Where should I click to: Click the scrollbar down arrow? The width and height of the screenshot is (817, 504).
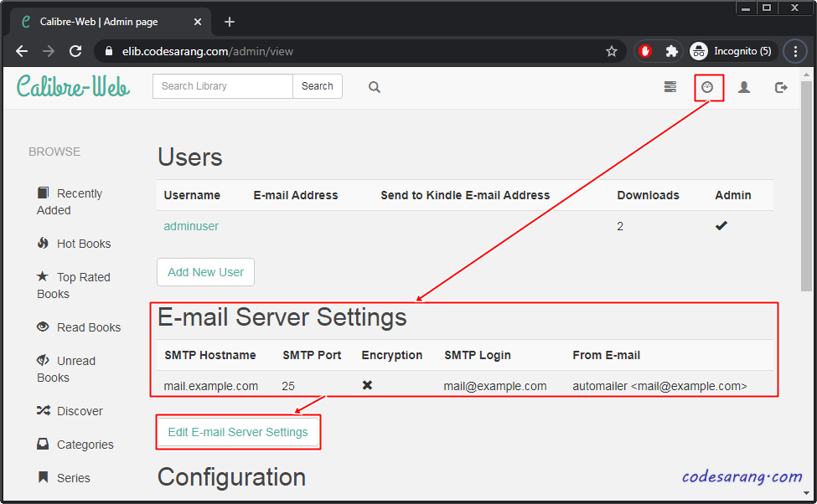pyautogui.click(x=807, y=494)
